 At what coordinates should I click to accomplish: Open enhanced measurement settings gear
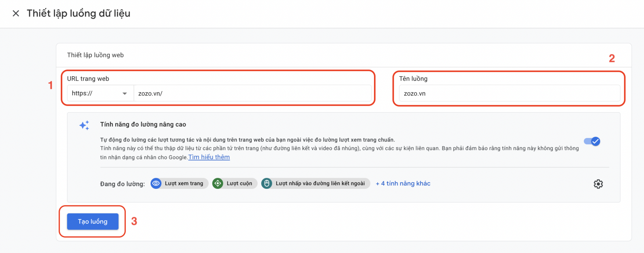pyautogui.click(x=598, y=184)
